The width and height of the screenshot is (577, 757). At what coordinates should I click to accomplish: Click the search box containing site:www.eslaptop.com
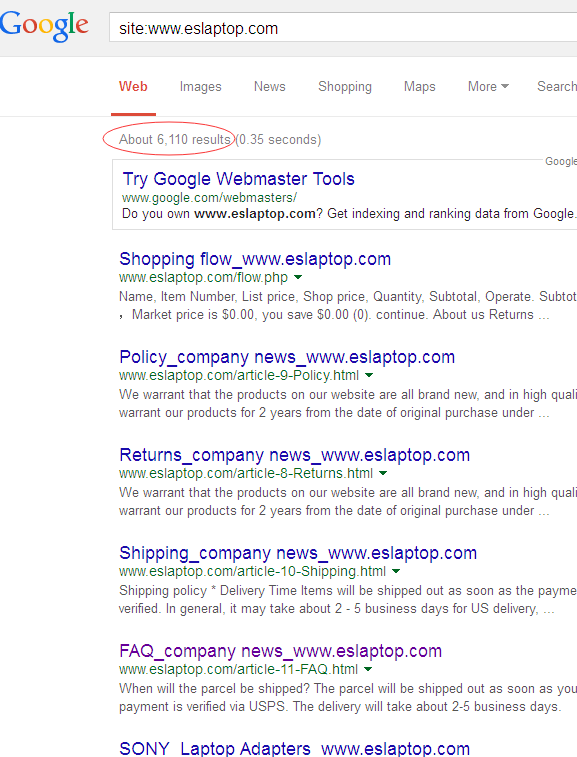(343, 28)
